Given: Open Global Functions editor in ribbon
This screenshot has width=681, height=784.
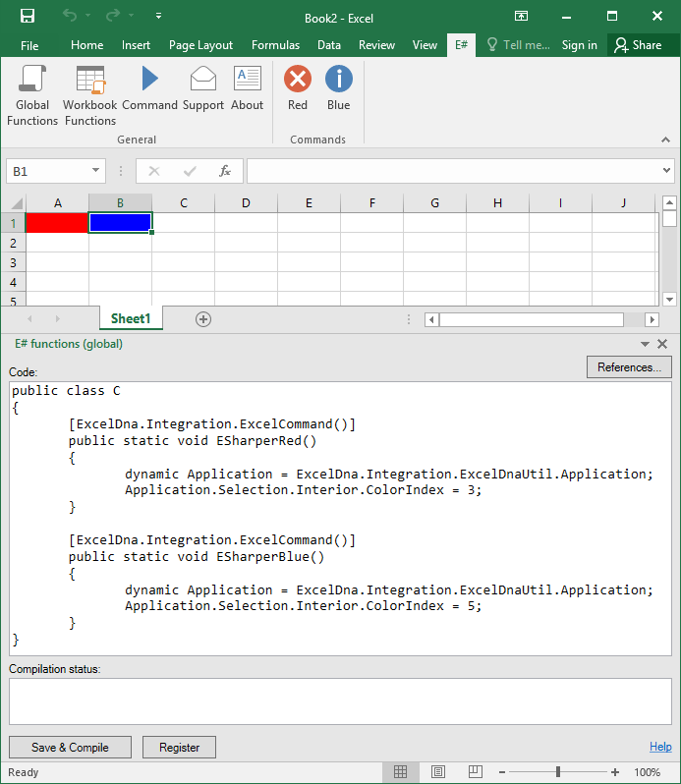Looking at the screenshot, I should click(32, 94).
